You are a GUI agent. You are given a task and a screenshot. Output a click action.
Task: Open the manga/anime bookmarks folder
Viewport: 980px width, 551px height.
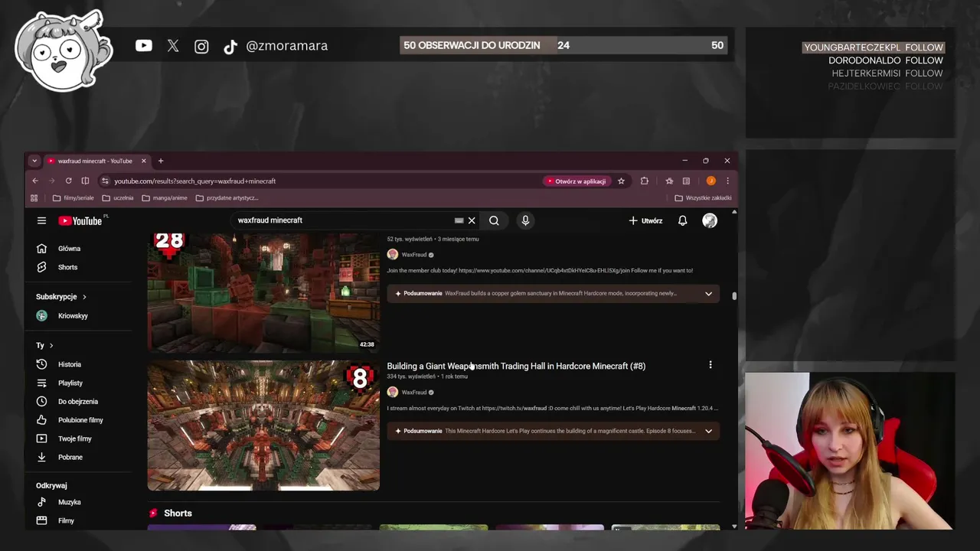pyautogui.click(x=164, y=198)
